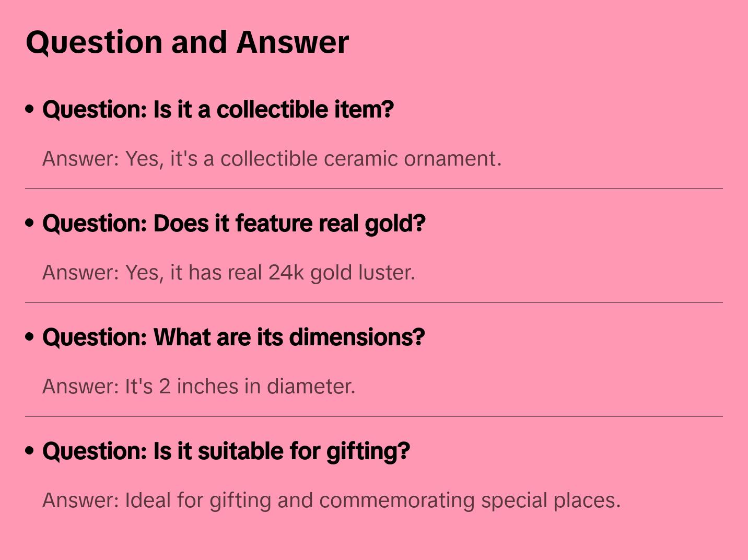Open the "What are its dimensions?" question
The width and height of the screenshot is (748, 560).
[x=233, y=337]
